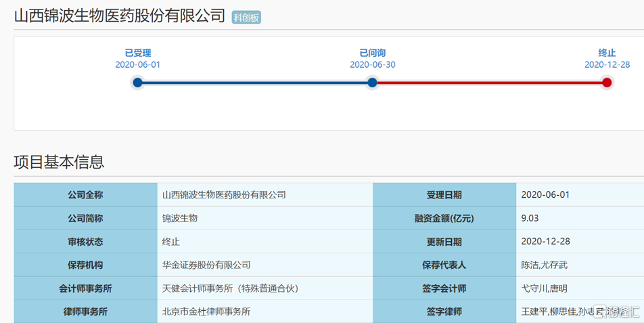This screenshot has height=323, width=644.
Task: Click the 2020-06-30 date under 已问询
Action: coord(373,64)
